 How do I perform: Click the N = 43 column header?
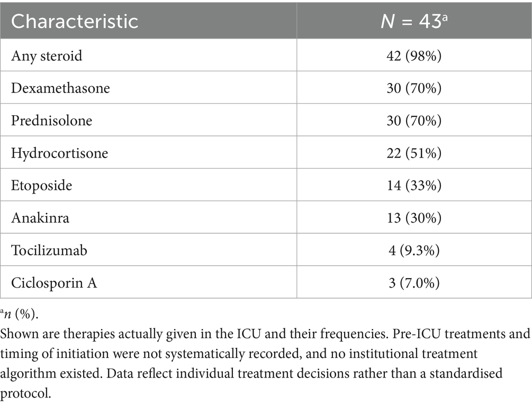point(414,21)
